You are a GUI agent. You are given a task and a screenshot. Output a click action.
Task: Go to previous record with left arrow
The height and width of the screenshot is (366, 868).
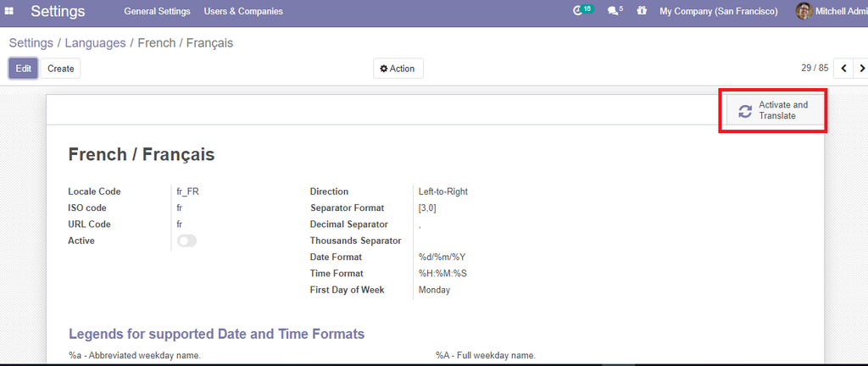[x=843, y=68]
